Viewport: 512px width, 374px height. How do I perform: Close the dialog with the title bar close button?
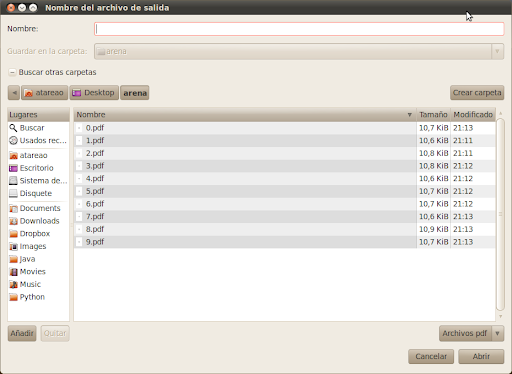click(11, 7)
